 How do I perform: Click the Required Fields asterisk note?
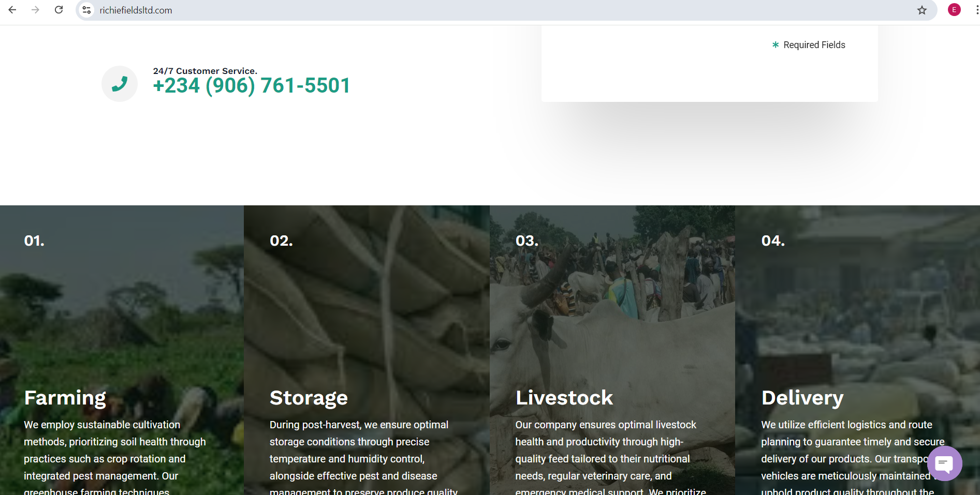coord(808,45)
